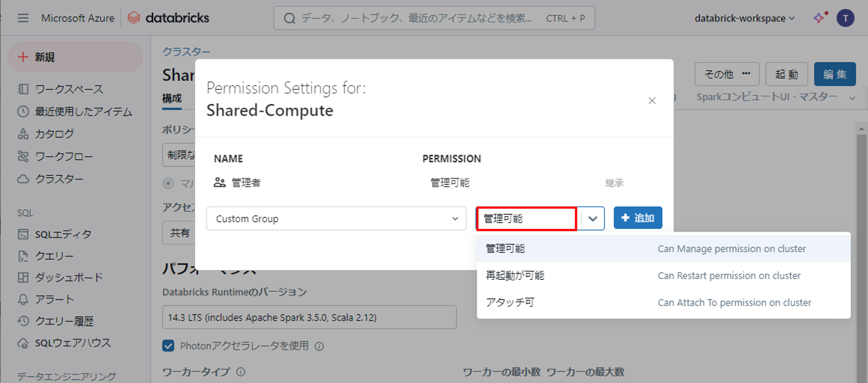The image size is (868, 383).
Task: Choose the Can Attach To permission option
Action: tap(510, 303)
